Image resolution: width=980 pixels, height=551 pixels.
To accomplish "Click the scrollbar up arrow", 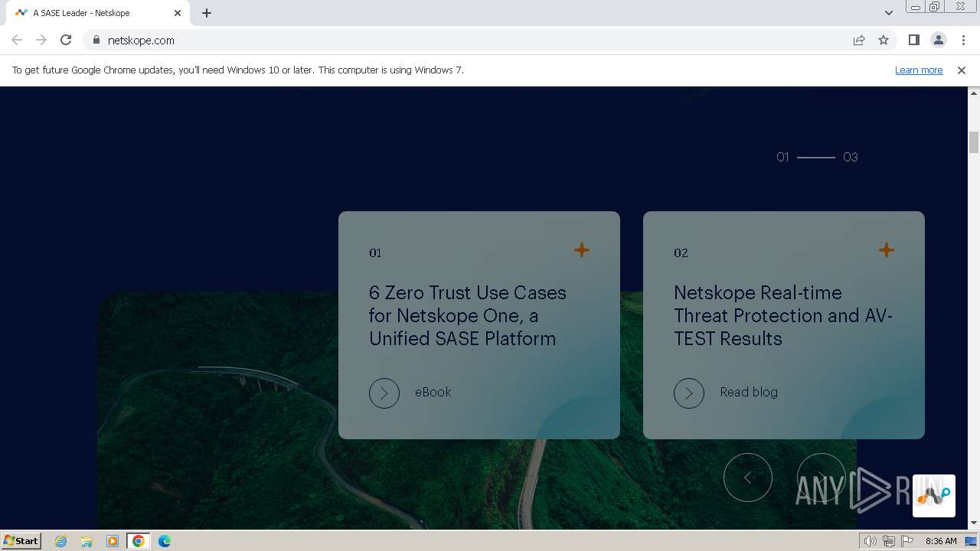I will tap(974, 93).
